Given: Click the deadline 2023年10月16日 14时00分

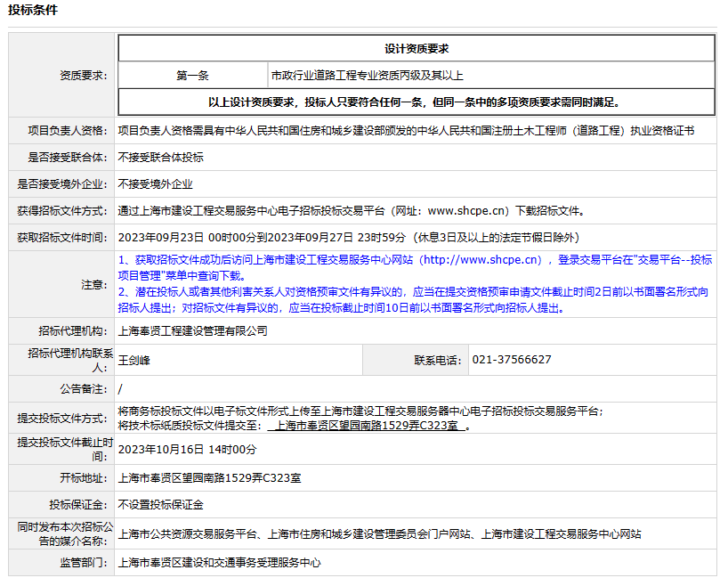Looking at the screenshot, I should point(187,449).
